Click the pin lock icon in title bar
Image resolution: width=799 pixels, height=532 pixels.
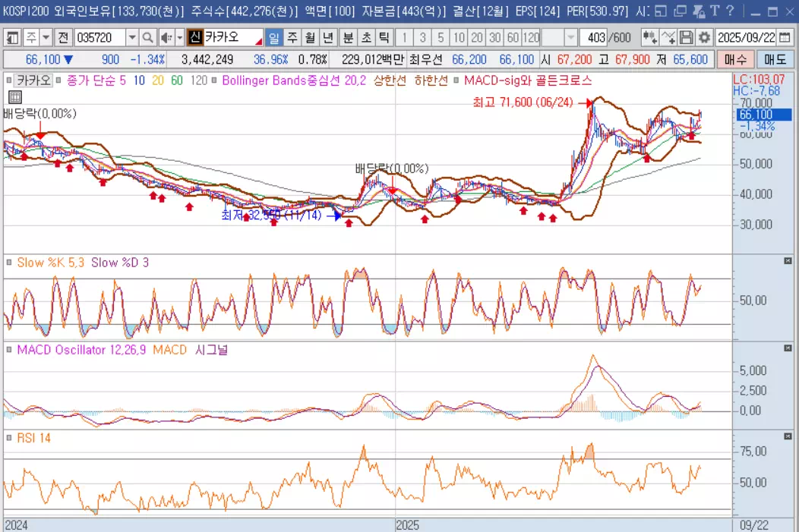(x=698, y=11)
